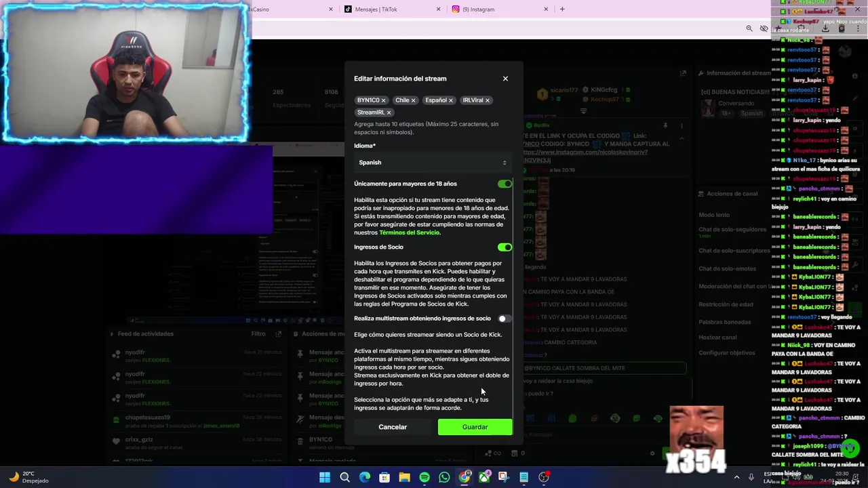Open Snipping Tool from taskbar

click(x=504, y=477)
